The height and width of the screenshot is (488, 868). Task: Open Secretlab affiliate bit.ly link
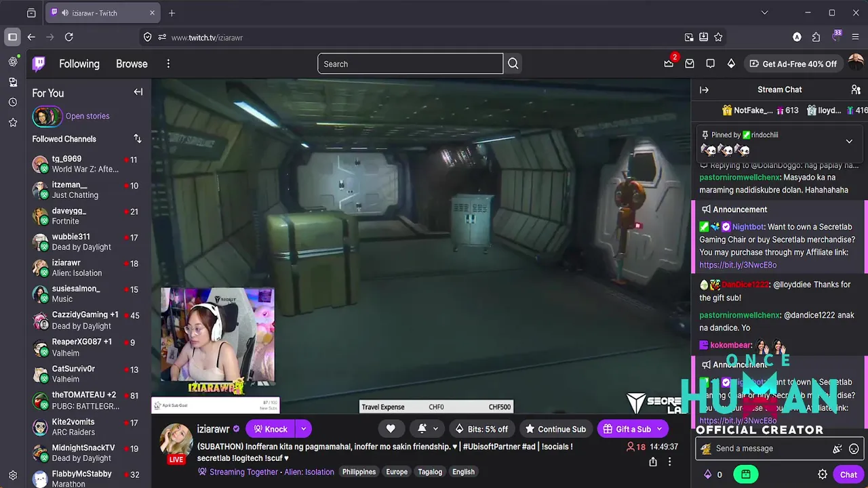(x=738, y=265)
